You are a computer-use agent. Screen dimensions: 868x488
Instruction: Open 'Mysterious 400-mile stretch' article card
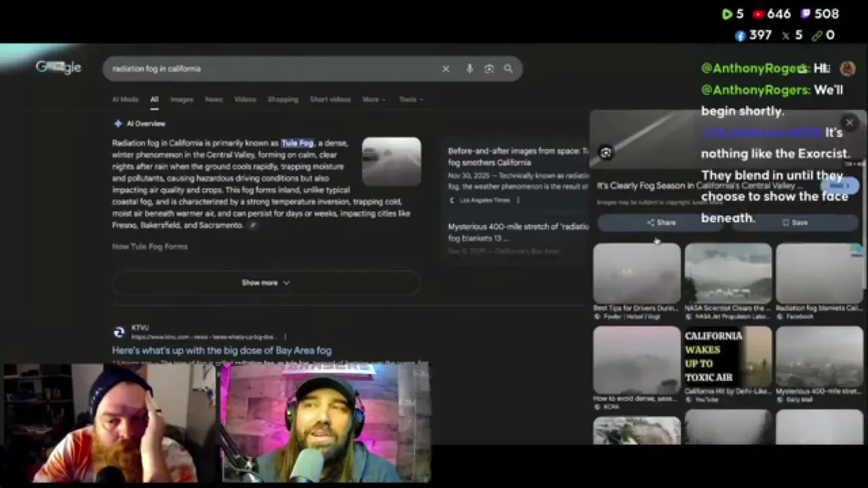coord(517,232)
